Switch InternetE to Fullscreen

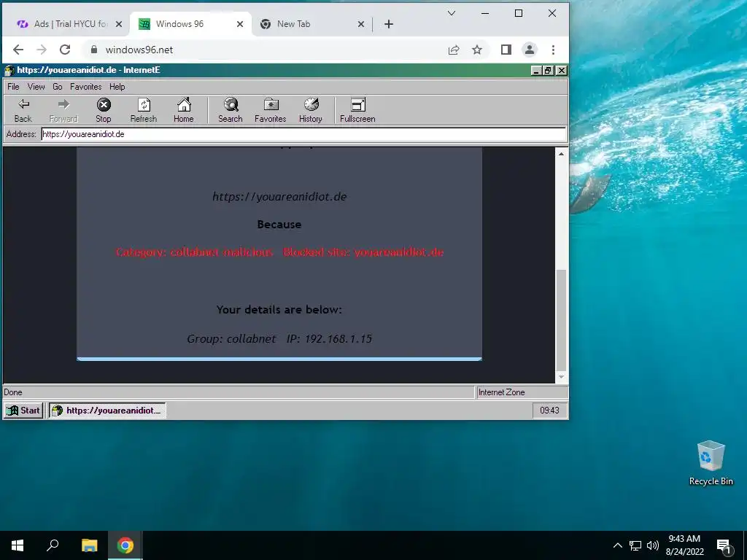click(x=357, y=111)
